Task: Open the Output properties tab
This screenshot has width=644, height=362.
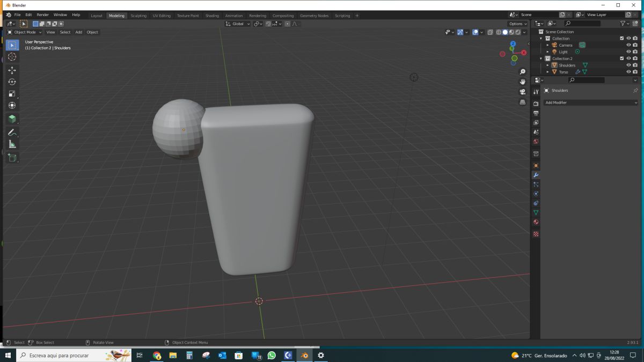Action: pyautogui.click(x=536, y=113)
